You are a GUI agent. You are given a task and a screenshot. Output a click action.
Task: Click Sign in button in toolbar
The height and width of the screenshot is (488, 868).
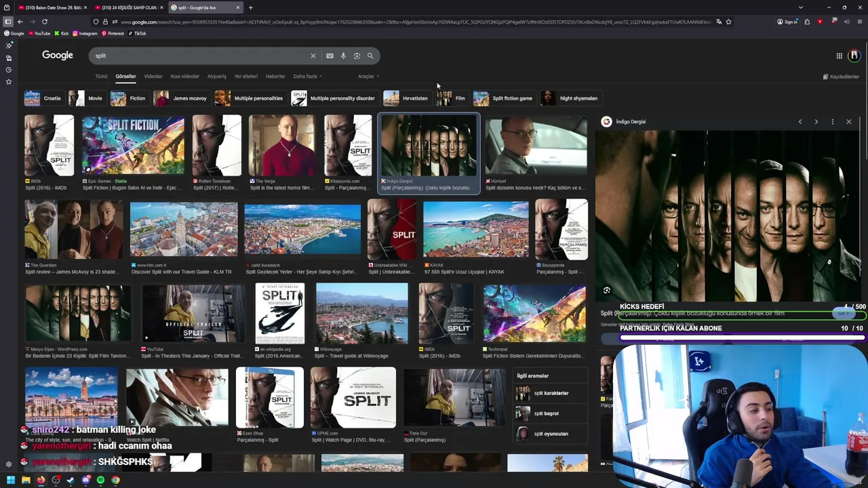pyautogui.click(x=787, y=22)
